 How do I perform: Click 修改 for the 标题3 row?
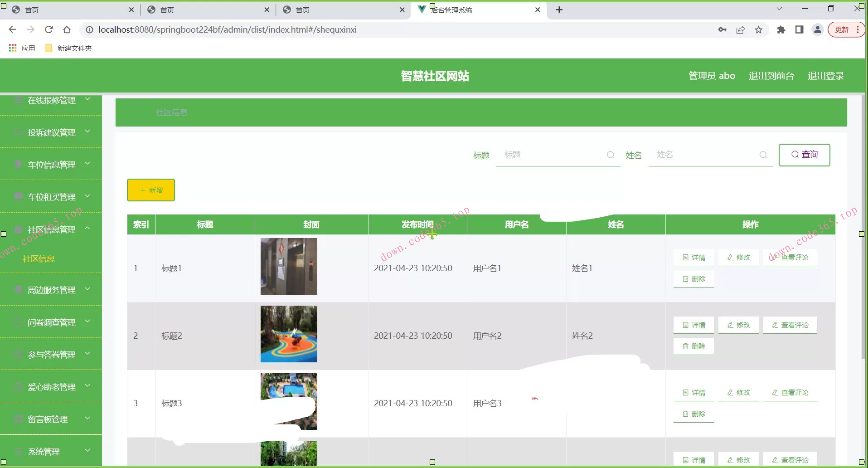[738, 393]
